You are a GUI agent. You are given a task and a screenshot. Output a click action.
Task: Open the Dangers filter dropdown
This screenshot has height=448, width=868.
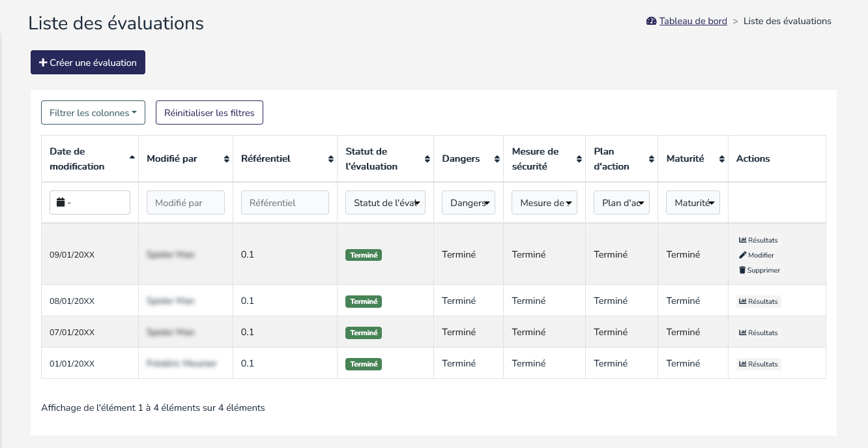tap(468, 203)
